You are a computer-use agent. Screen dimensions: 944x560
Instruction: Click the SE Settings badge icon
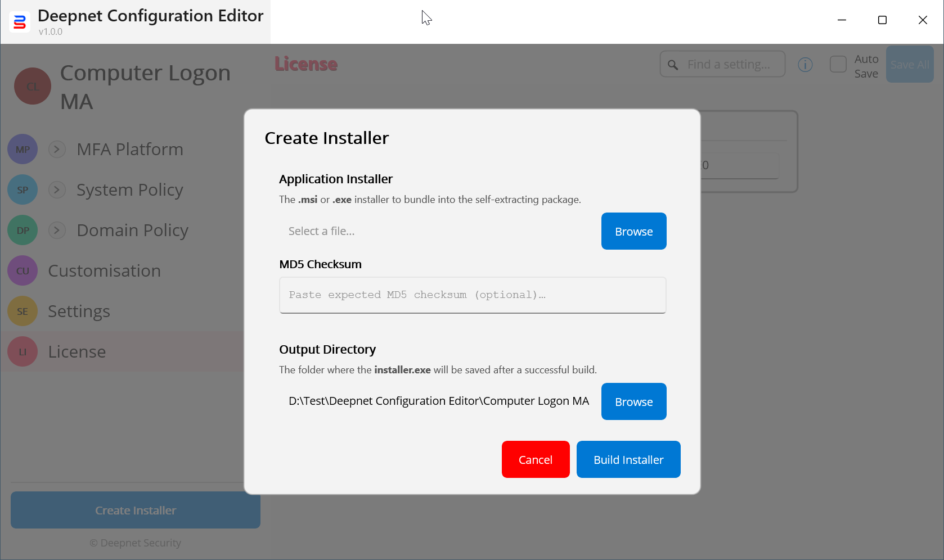coord(23,311)
